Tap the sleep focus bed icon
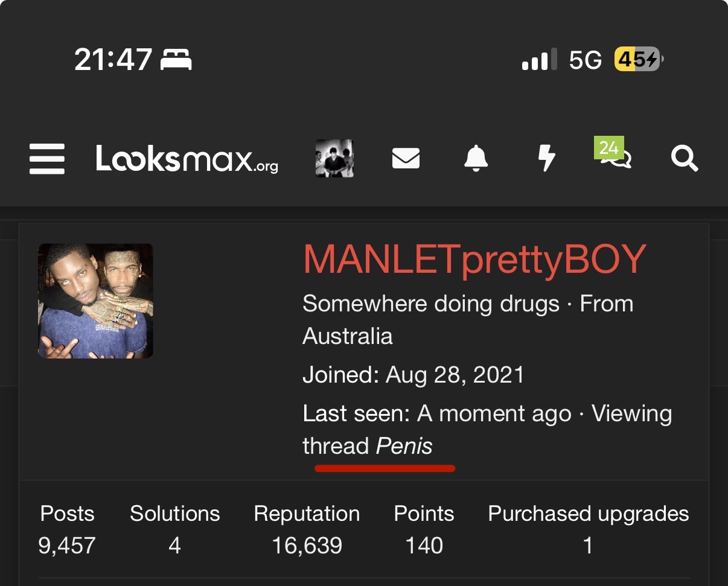This screenshot has width=728, height=586. tap(176, 60)
